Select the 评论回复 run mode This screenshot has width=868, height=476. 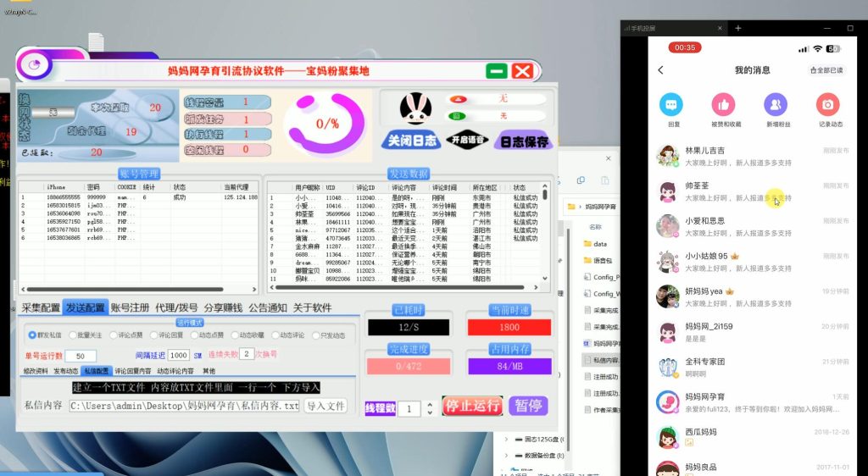pyautogui.click(x=167, y=335)
